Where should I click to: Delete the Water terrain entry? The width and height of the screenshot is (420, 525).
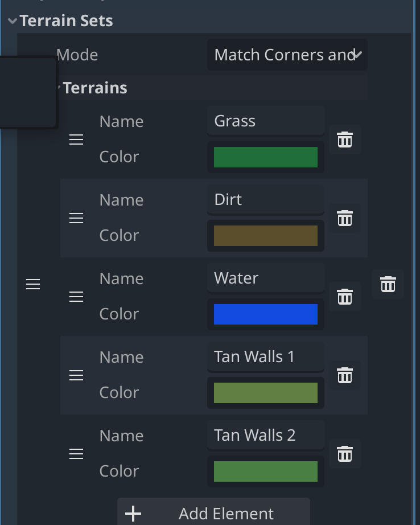[344, 297]
